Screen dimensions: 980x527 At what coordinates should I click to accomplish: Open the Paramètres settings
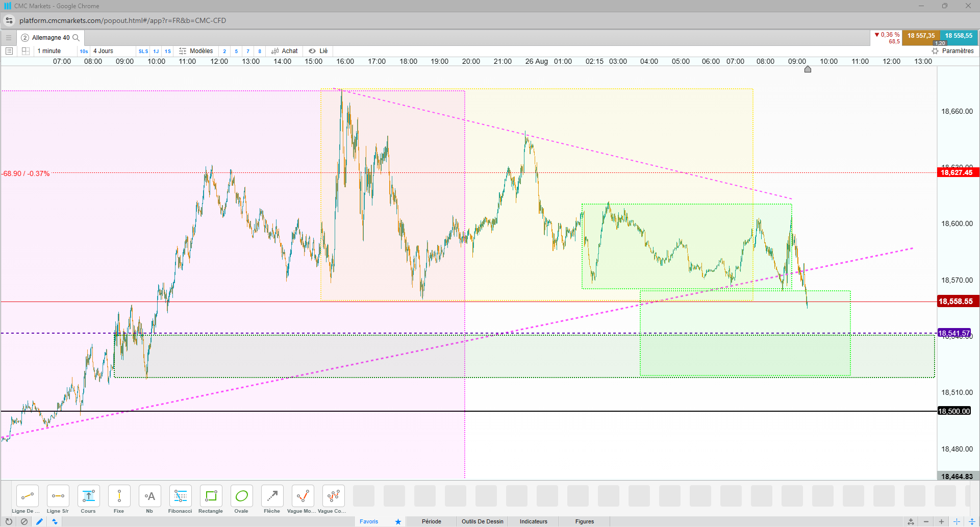point(953,51)
